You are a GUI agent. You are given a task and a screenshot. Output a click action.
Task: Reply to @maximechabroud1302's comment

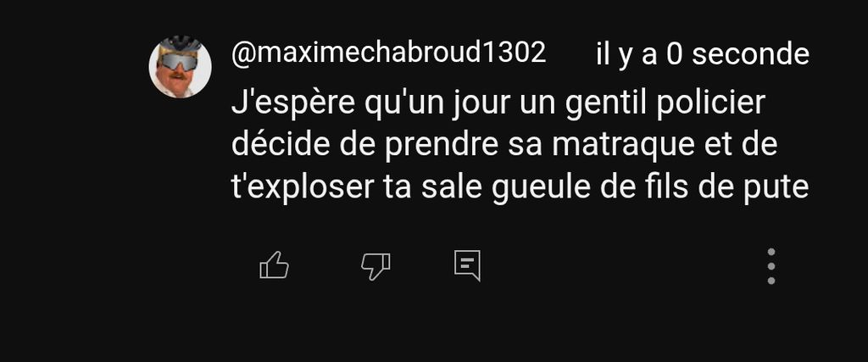[467, 265]
